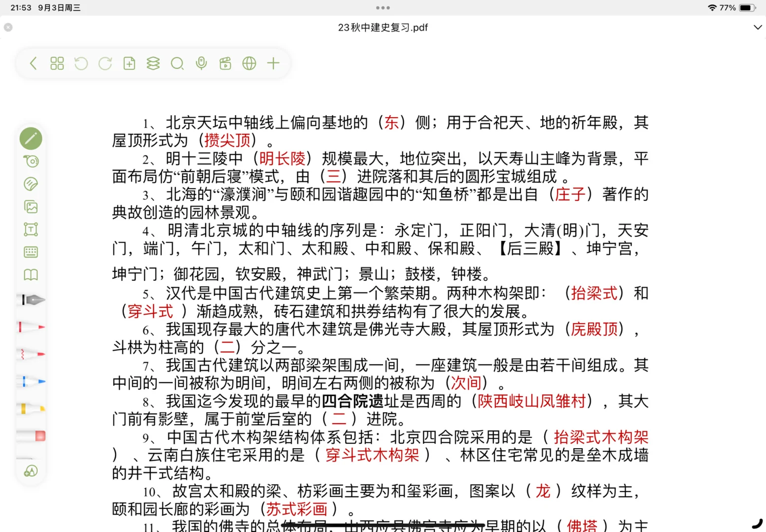Select the pencil annotation tool

(31, 138)
